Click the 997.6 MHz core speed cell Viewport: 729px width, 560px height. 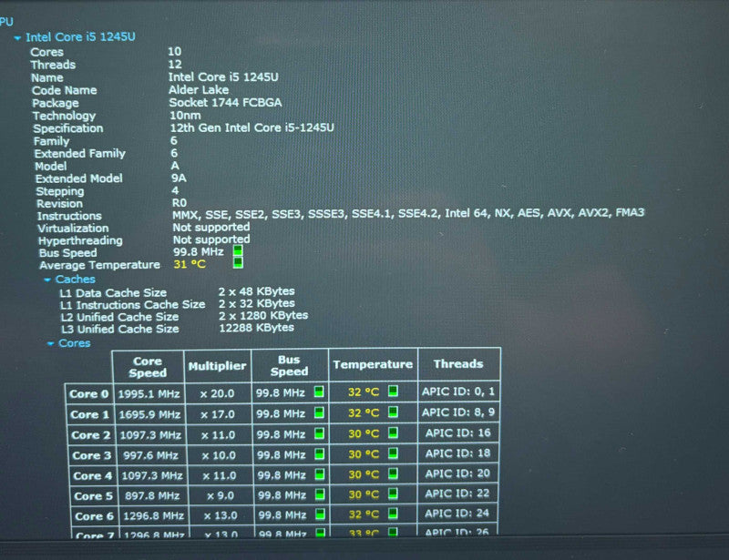coord(150,455)
